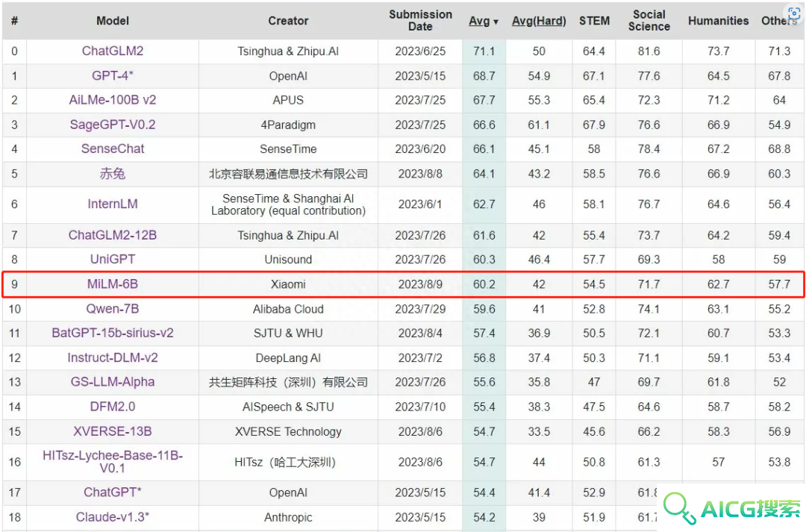806x532 pixels.
Task: Click the Creator column header
Action: (x=288, y=21)
